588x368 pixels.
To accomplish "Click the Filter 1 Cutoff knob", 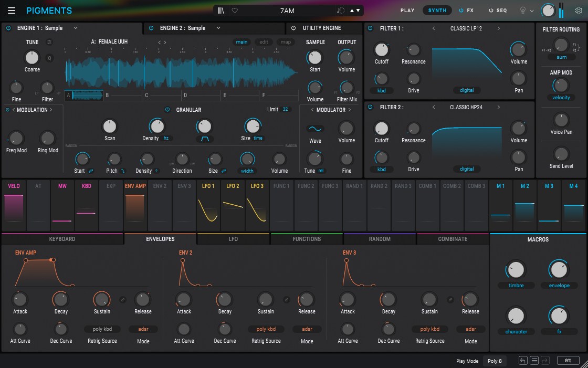I will tap(381, 50).
